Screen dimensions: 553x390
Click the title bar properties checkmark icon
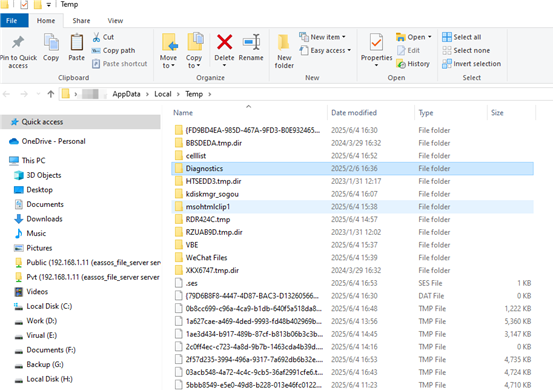point(24,5)
